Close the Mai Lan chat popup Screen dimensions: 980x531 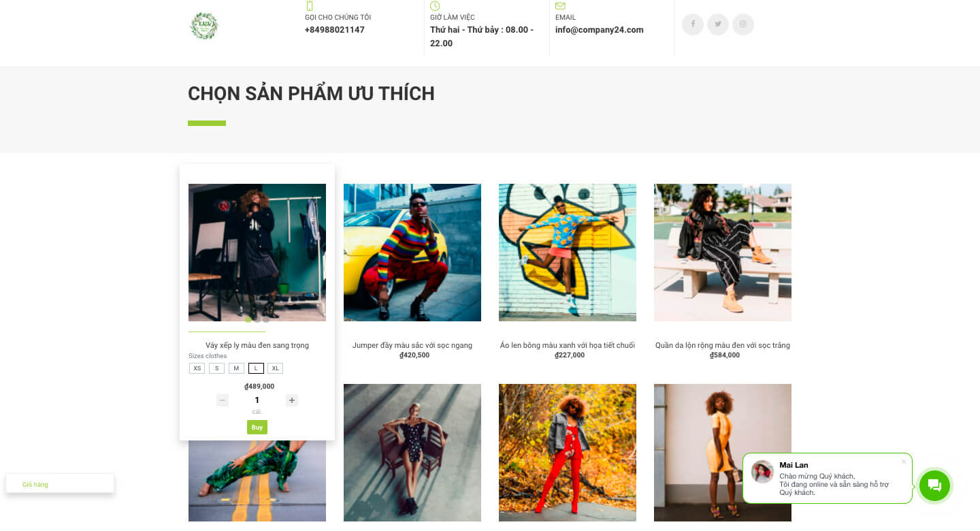904,462
